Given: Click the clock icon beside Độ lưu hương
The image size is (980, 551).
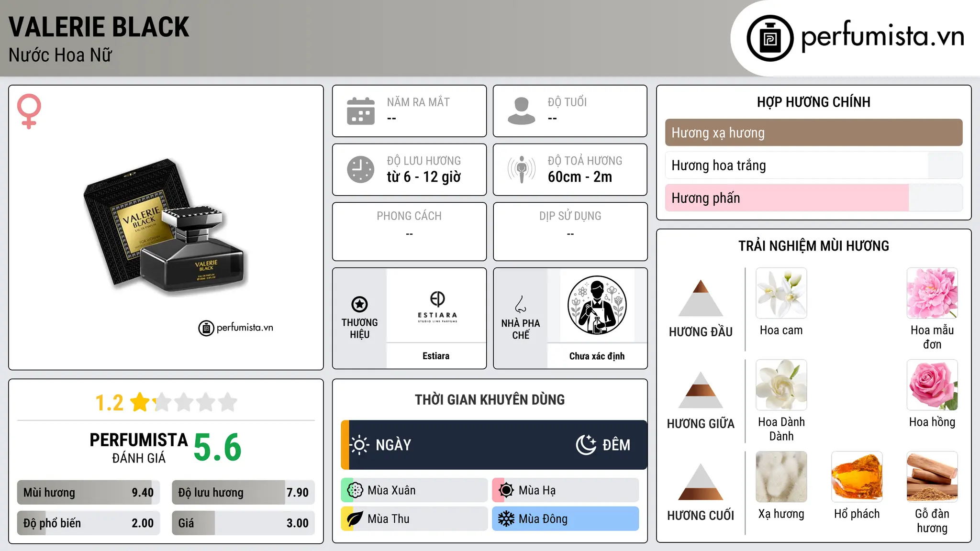Looking at the screenshot, I should (361, 169).
